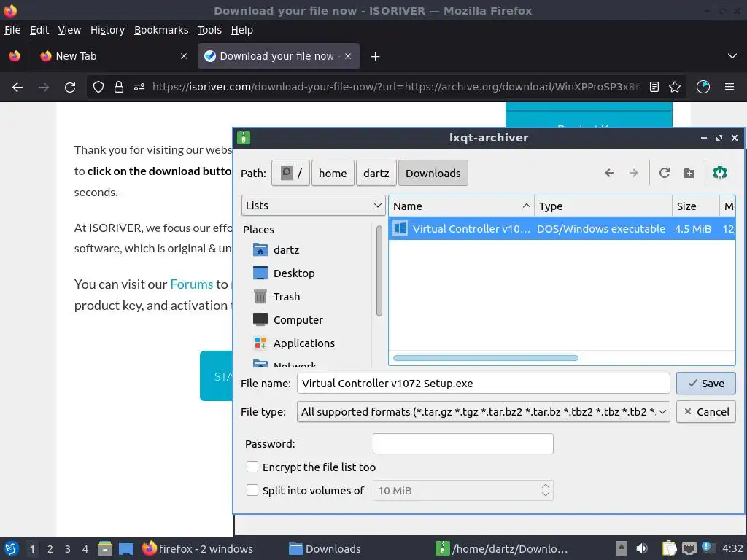Open the Bookmarks menu in Firefox
The width and height of the screenshot is (747, 560).
point(161,30)
